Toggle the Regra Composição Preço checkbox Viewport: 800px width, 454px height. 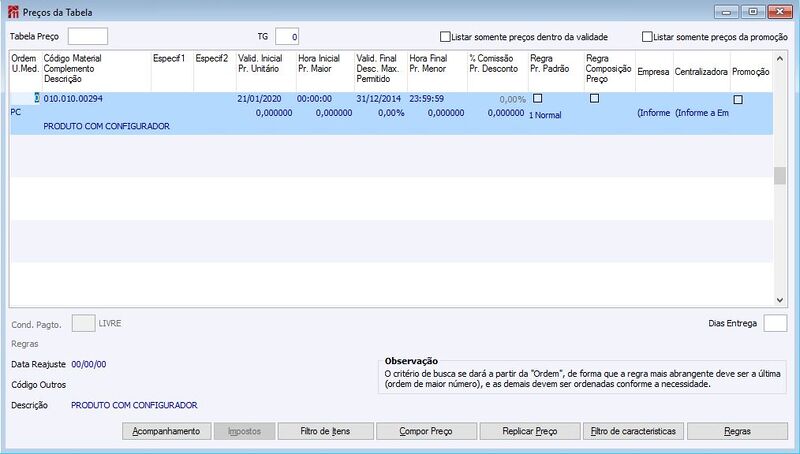(594, 98)
